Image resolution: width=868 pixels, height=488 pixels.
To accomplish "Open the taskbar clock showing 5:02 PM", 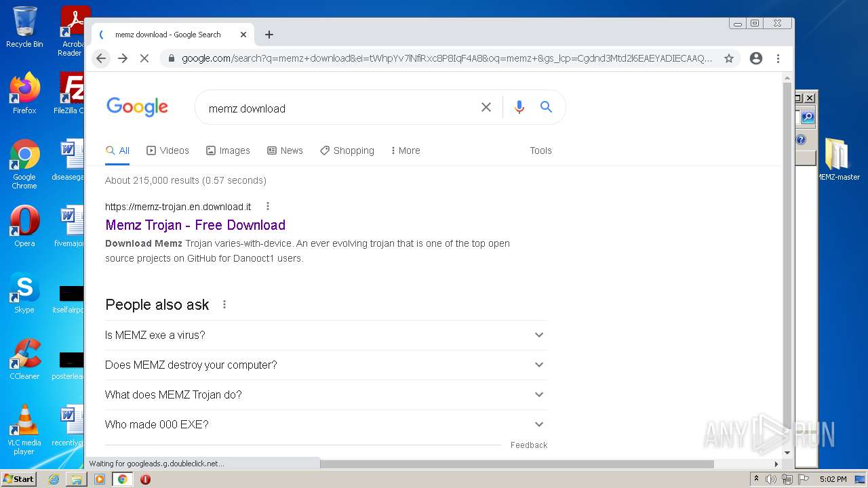I will (833, 479).
